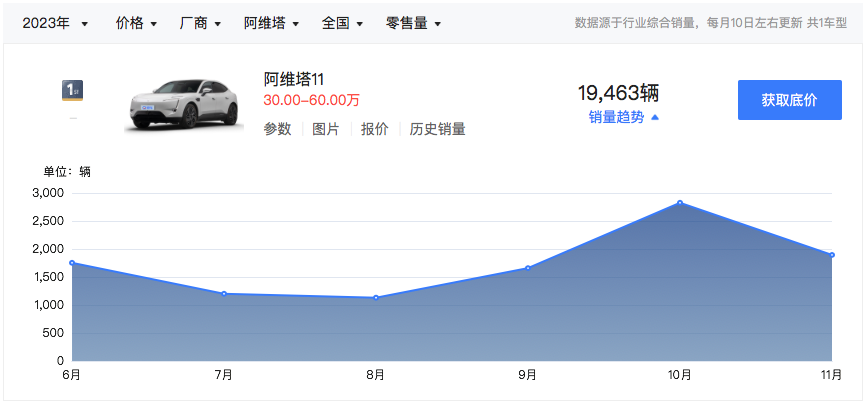Open the 图片 pictures tab
The width and height of the screenshot is (868, 404).
click(325, 129)
